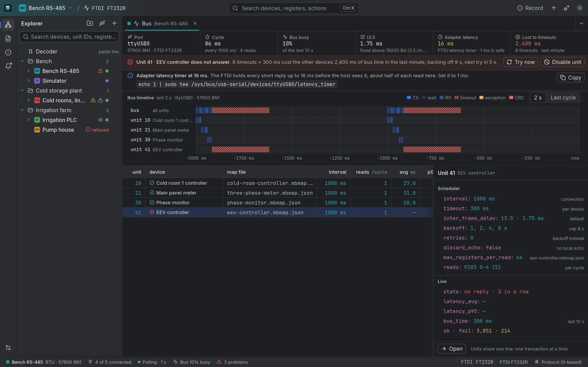Open the devices network icon in sidebar

tap(8, 24)
